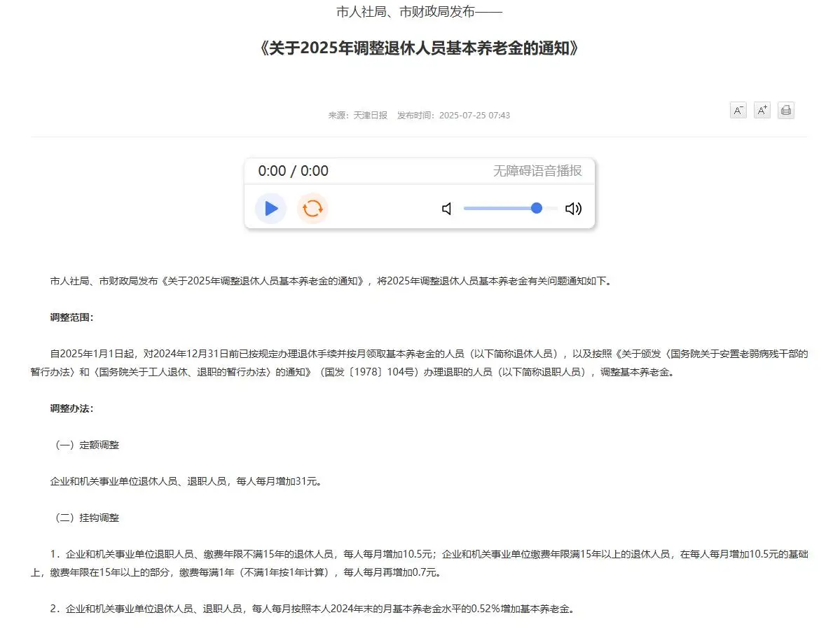Click the 0:00 / 0:00 time display
Viewport: 840px width, 629px height.
pyautogui.click(x=291, y=170)
